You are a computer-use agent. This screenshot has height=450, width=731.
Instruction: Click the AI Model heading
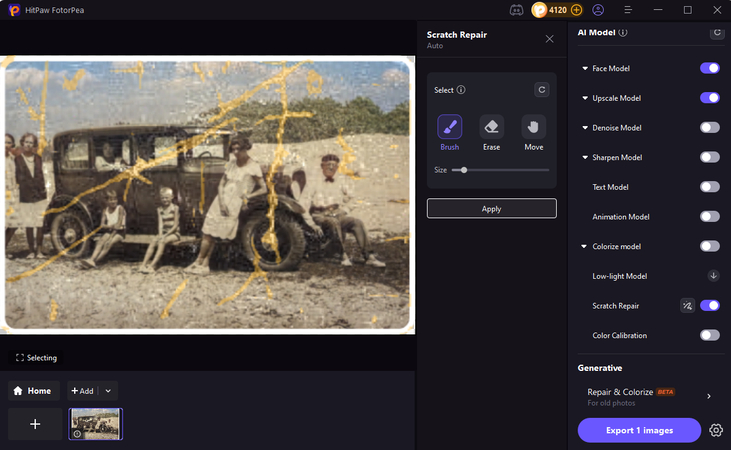coord(596,33)
